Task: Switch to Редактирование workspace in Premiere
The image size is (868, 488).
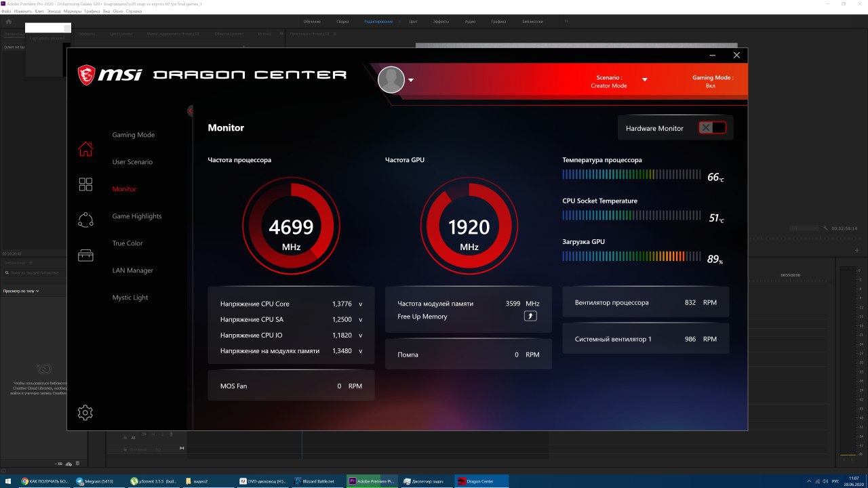Action: (378, 22)
